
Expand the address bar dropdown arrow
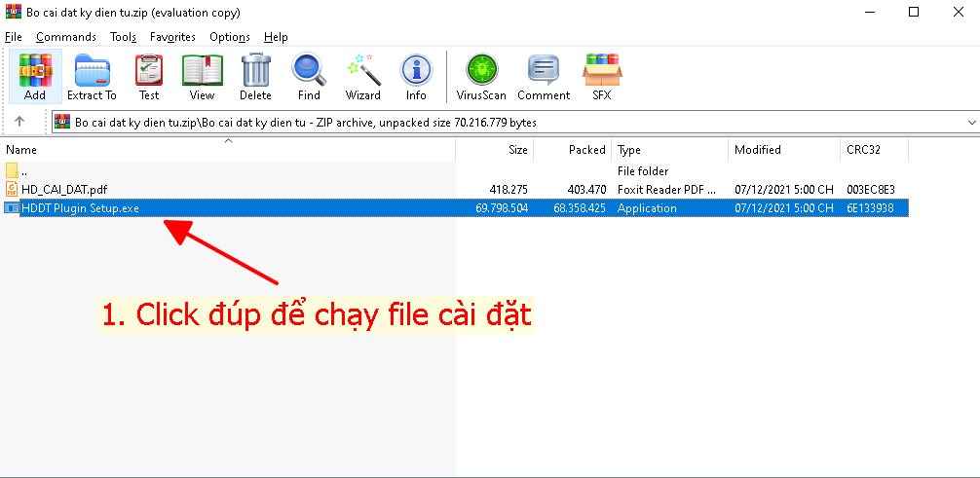click(971, 123)
